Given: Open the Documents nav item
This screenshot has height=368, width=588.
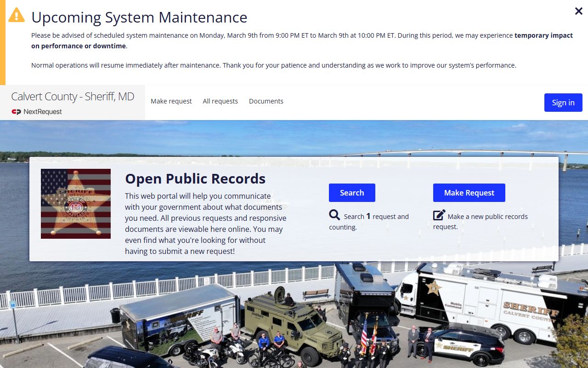Looking at the screenshot, I should point(266,101).
